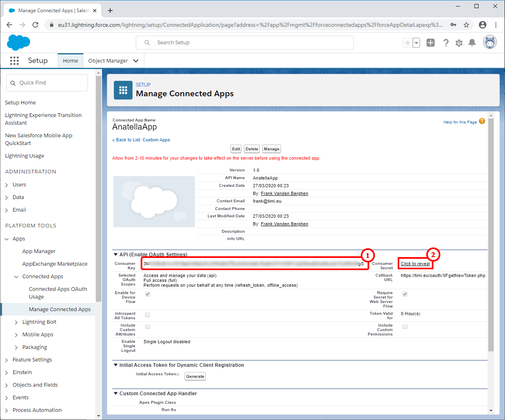This screenshot has width=505, height=420.
Task: Expand the Email tree node
Action: click(7, 210)
